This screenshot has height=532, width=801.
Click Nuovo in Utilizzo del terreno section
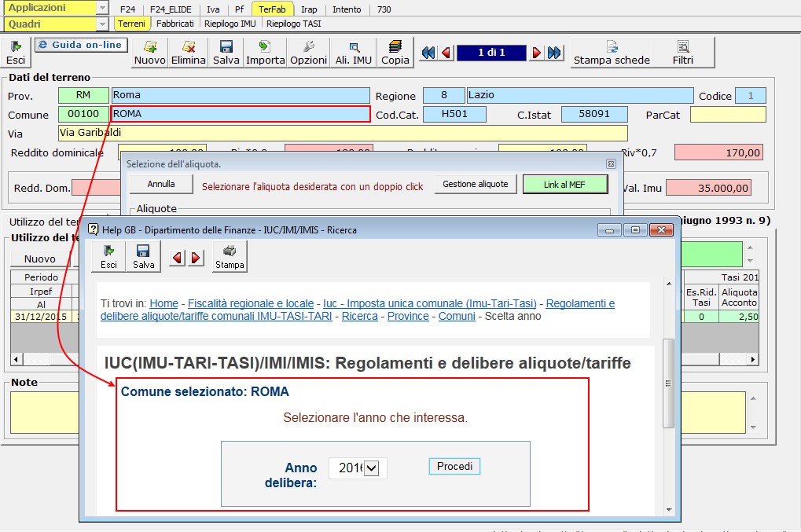tap(40, 259)
